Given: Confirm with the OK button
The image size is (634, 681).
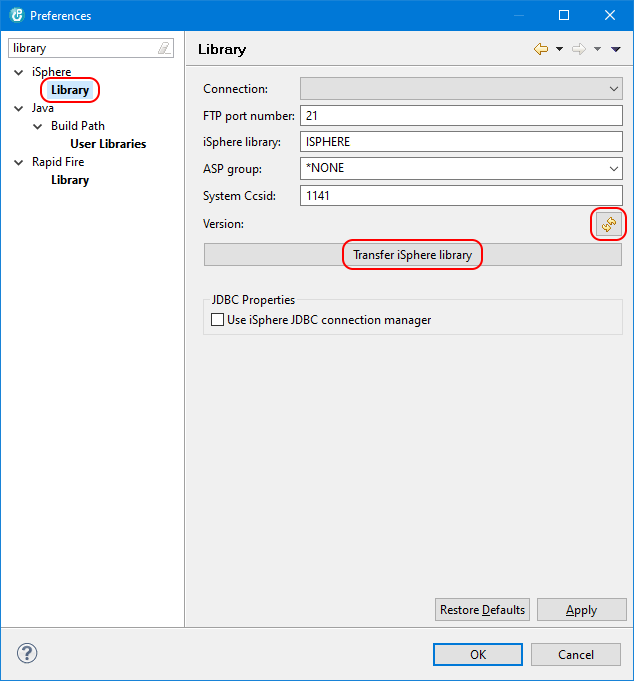Looking at the screenshot, I should pyautogui.click(x=478, y=655).
